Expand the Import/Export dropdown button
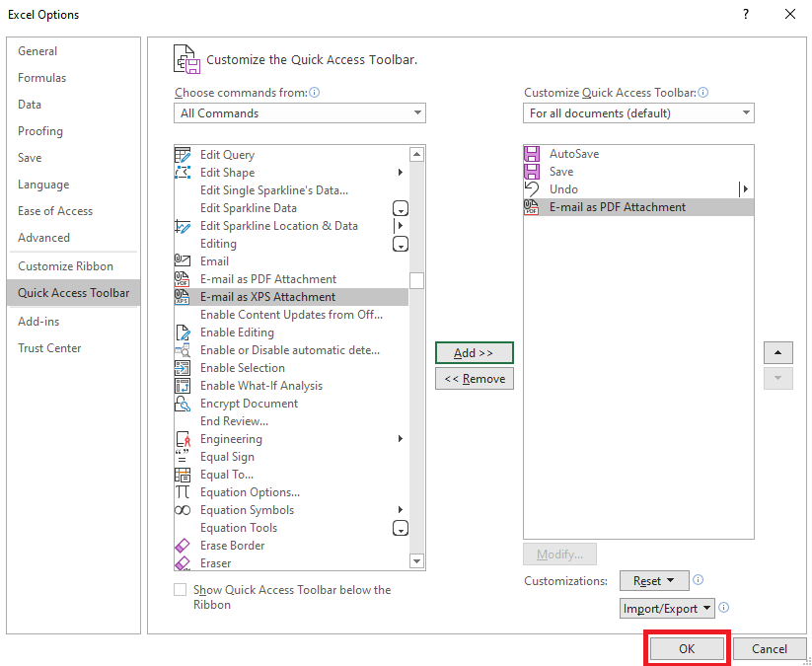 click(667, 609)
